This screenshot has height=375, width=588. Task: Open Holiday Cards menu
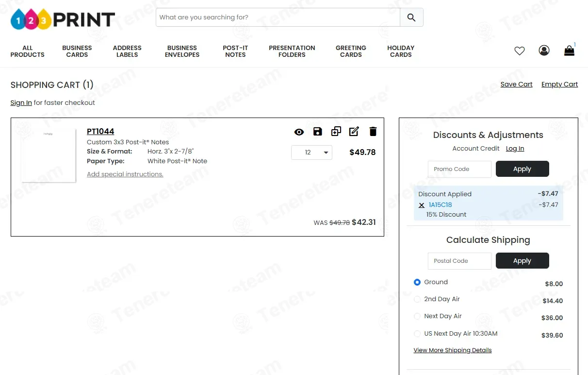click(x=401, y=51)
